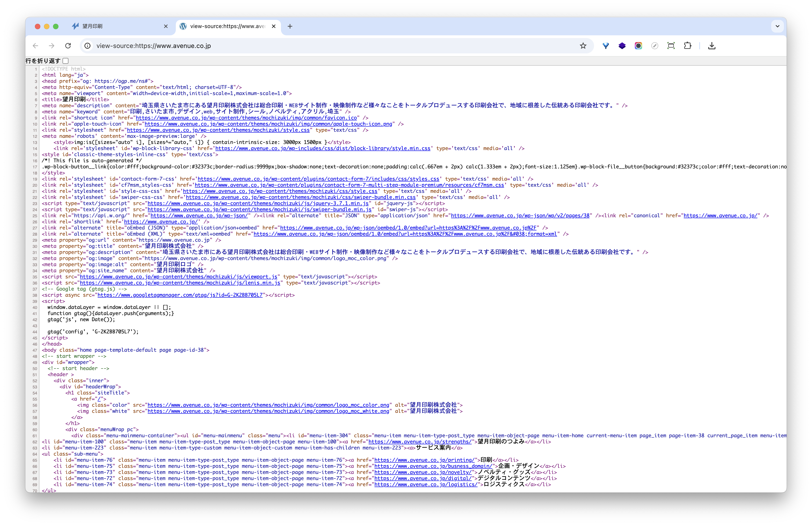812x526 pixels.
Task: Click the rainbow camera extension icon
Action: pos(638,46)
